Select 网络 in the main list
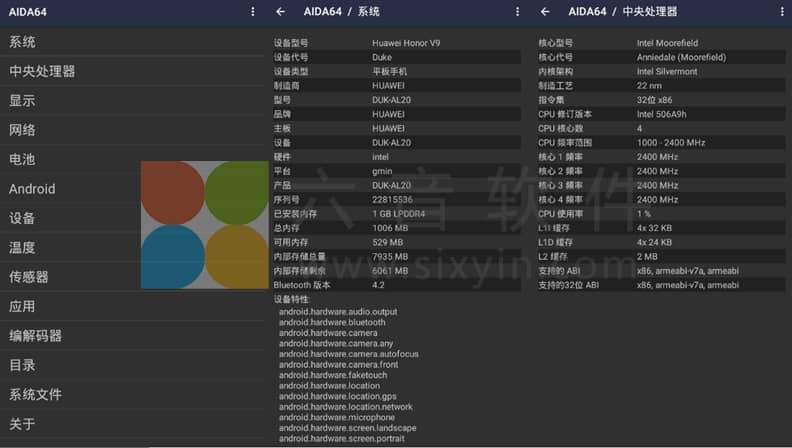This screenshot has height=448, width=792. (132, 130)
